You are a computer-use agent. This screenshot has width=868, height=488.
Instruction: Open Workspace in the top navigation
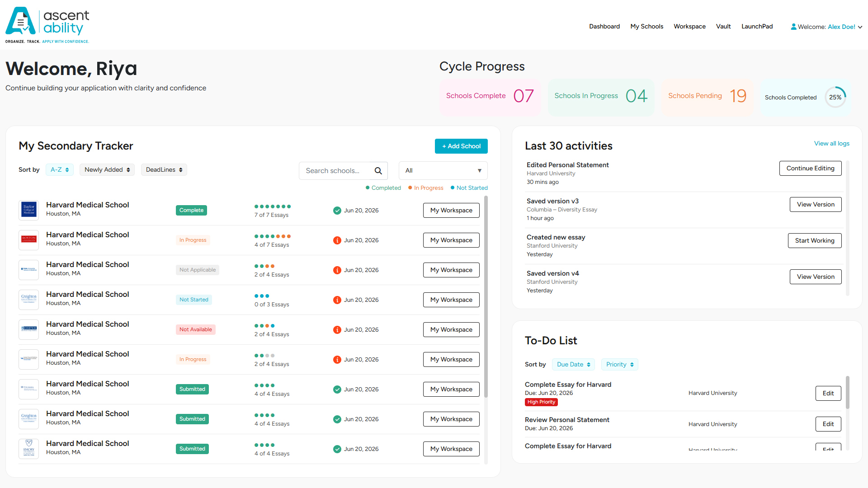[689, 27]
